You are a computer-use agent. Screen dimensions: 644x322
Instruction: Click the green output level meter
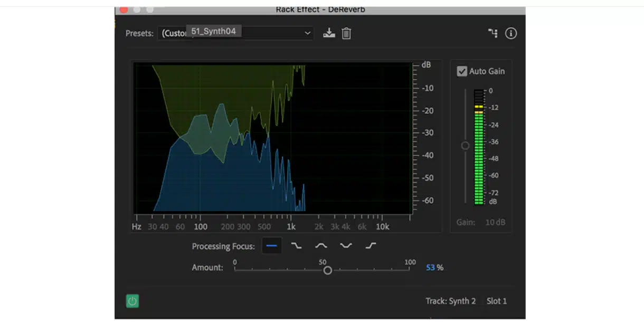[479, 158]
